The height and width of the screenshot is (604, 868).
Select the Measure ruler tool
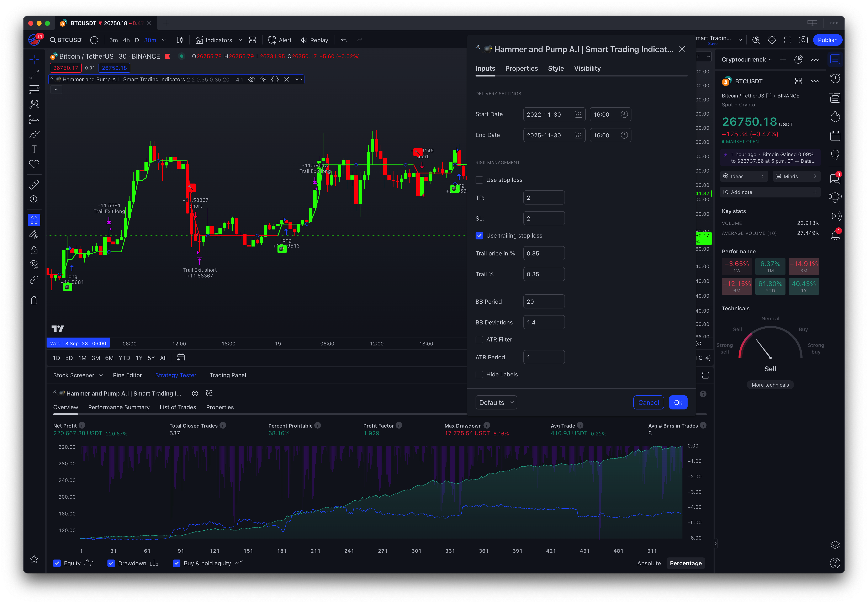tap(34, 184)
